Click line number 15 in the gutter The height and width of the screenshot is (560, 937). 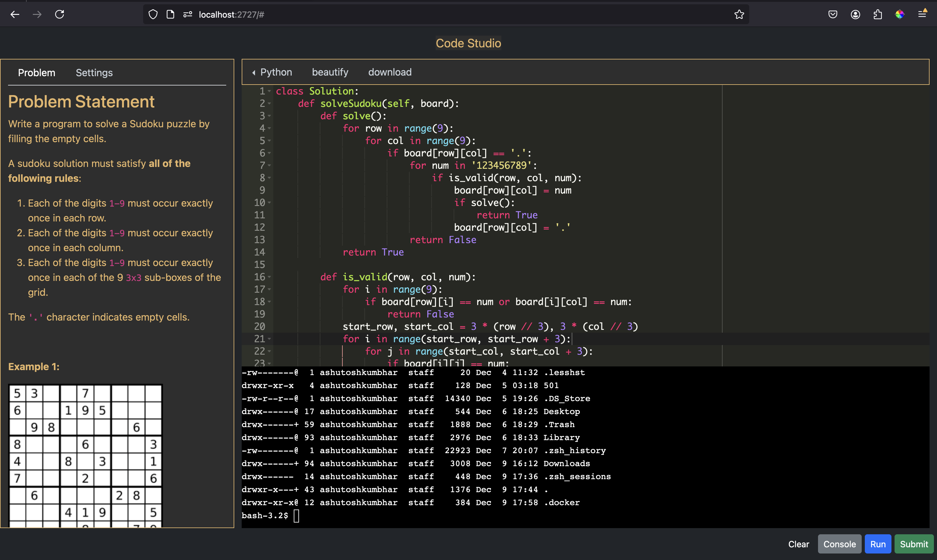[x=260, y=265]
